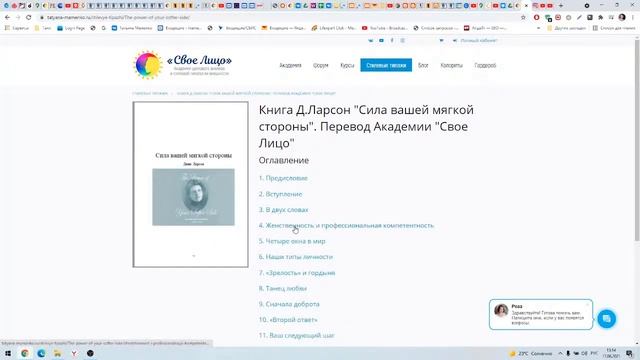Open the Extensions puzzle icon
640x360 pixels.
[x=600, y=18]
